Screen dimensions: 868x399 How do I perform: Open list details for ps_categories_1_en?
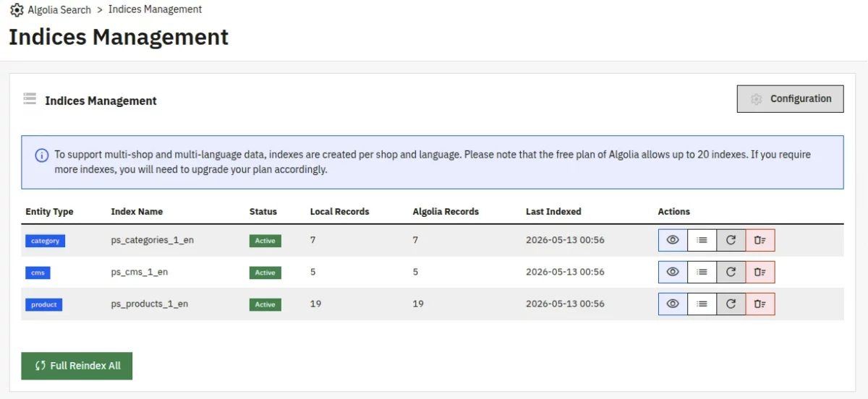pyautogui.click(x=702, y=240)
